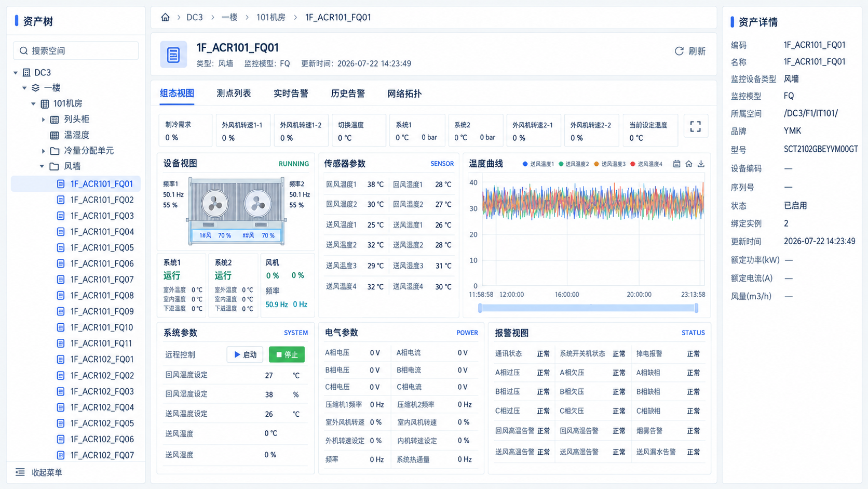
Task: Click the 回风温度设定 value 27
Action: pyautogui.click(x=269, y=375)
